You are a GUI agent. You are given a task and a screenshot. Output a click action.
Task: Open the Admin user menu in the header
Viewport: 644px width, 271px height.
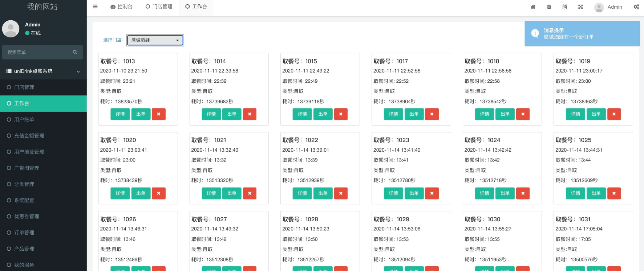[608, 7]
